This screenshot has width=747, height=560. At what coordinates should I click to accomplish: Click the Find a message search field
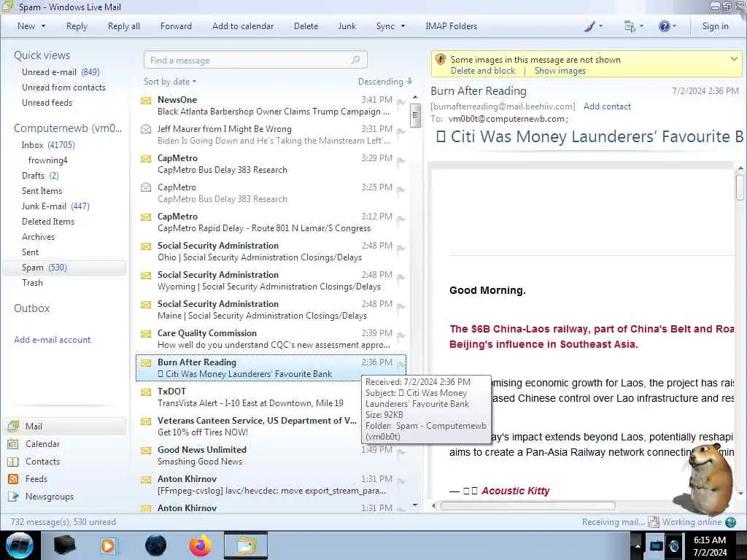coord(255,60)
